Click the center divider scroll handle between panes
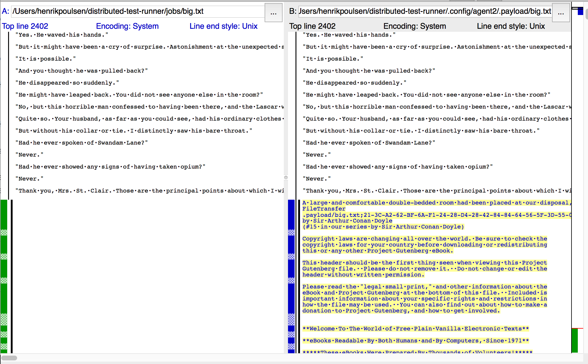Image resolution: width=588 pixels, height=364 pixels. point(286,178)
